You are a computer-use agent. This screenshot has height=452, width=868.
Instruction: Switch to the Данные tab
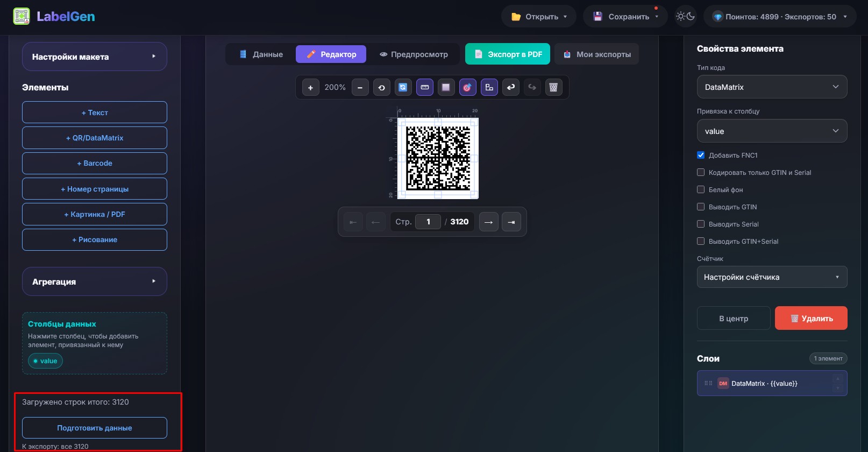261,54
